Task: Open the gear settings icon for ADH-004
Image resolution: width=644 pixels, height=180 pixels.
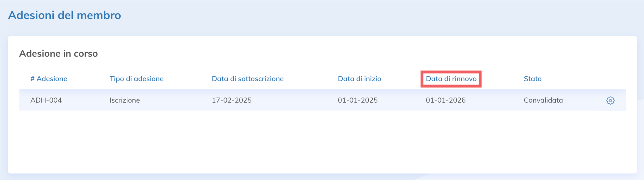Action: click(x=610, y=101)
